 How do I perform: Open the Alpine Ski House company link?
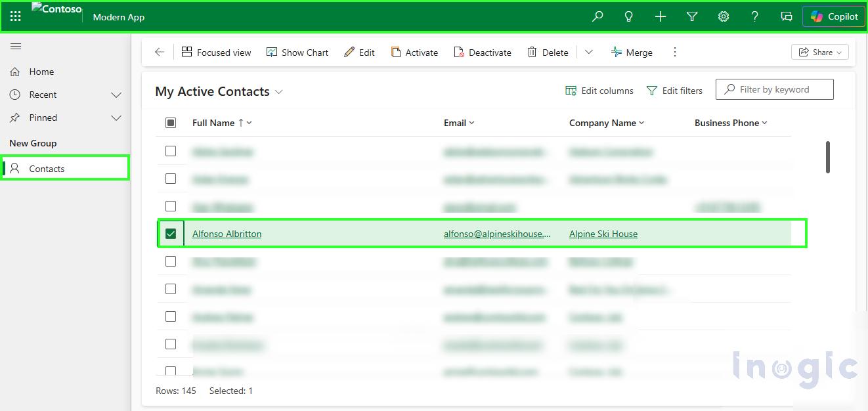(603, 234)
